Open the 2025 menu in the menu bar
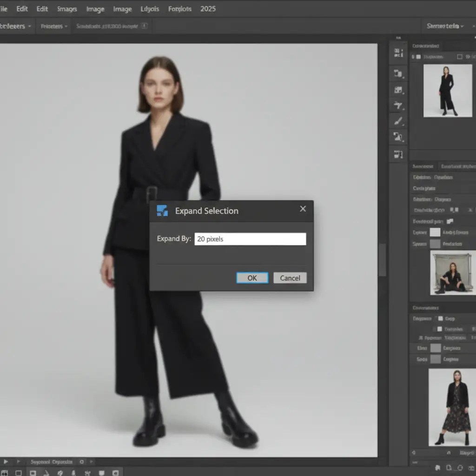Image resolution: width=476 pixels, height=476 pixels. click(x=208, y=9)
